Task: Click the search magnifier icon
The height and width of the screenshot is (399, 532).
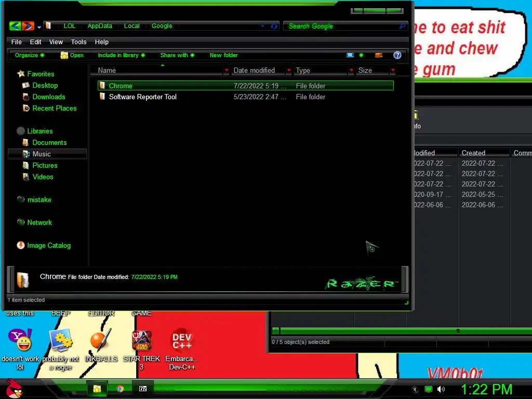Action: (x=402, y=26)
